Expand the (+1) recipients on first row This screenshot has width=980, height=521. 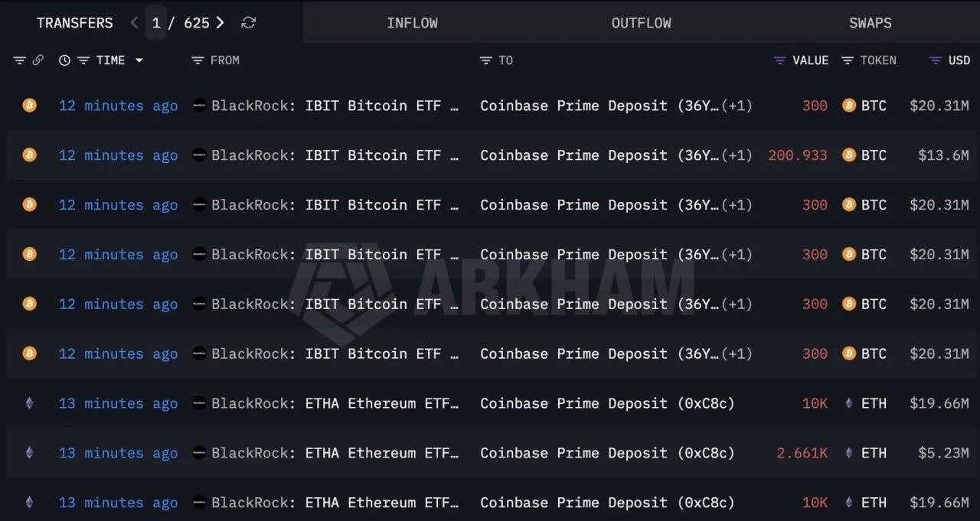point(737,106)
